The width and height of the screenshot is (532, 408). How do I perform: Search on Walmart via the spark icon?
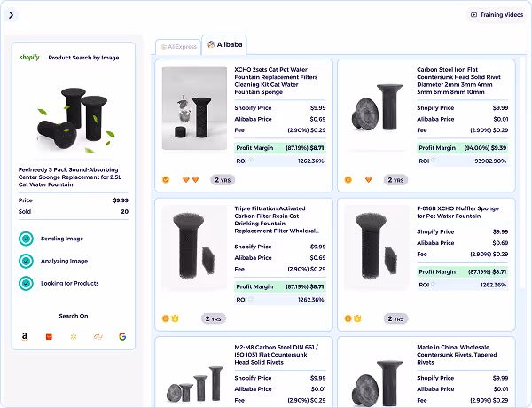pos(74,337)
